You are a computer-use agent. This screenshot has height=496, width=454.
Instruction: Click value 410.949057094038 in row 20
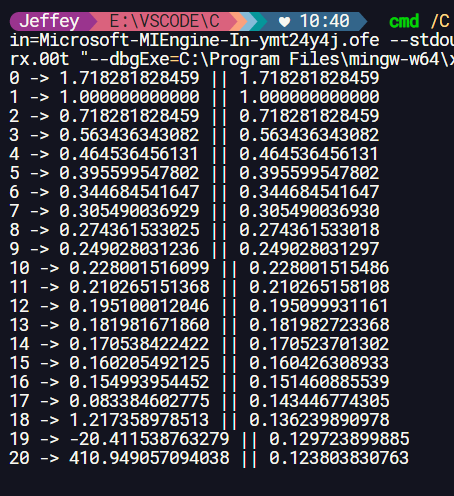(x=149, y=458)
